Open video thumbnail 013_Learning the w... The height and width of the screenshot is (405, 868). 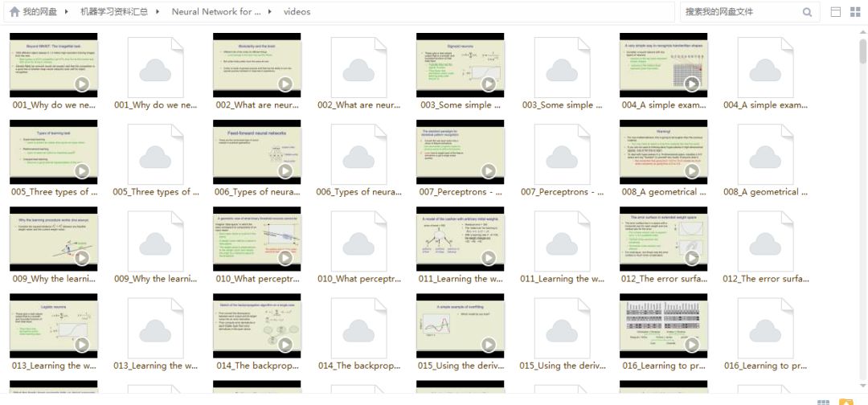pyautogui.click(x=54, y=326)
